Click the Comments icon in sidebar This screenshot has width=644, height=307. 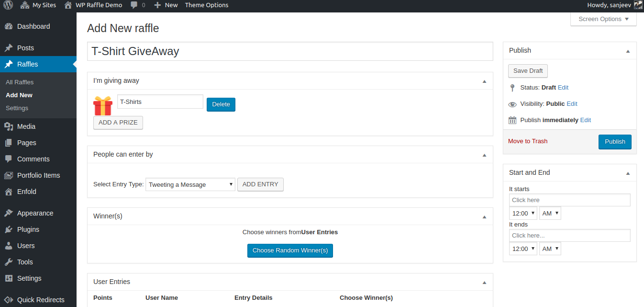pos(9,159)
